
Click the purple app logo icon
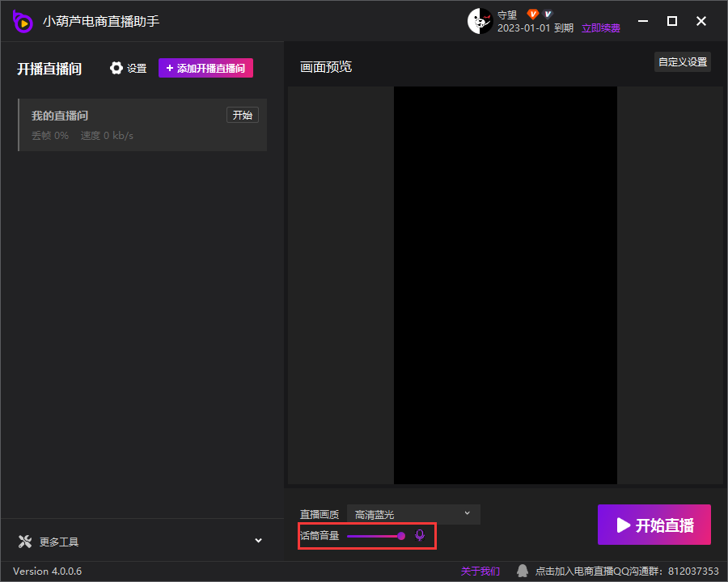pos(23,22)
